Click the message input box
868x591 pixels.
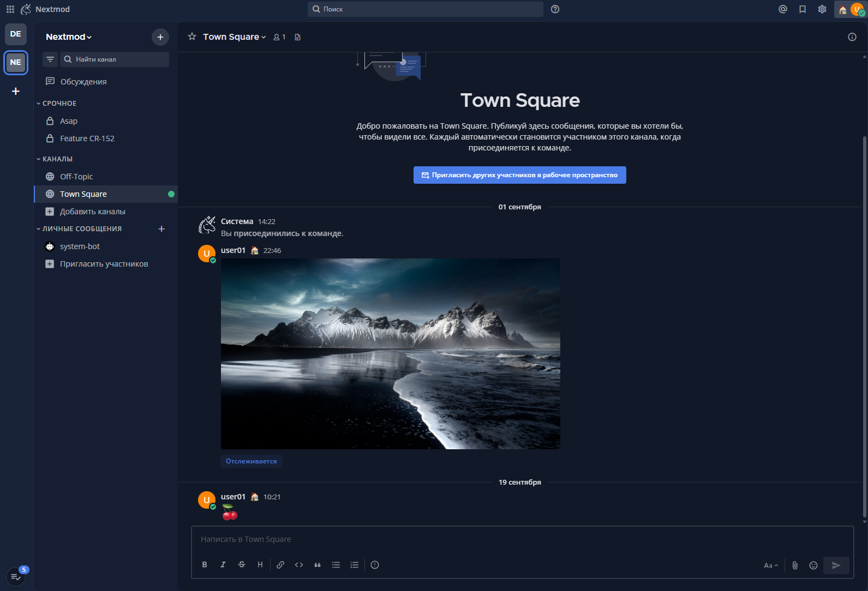522,539
